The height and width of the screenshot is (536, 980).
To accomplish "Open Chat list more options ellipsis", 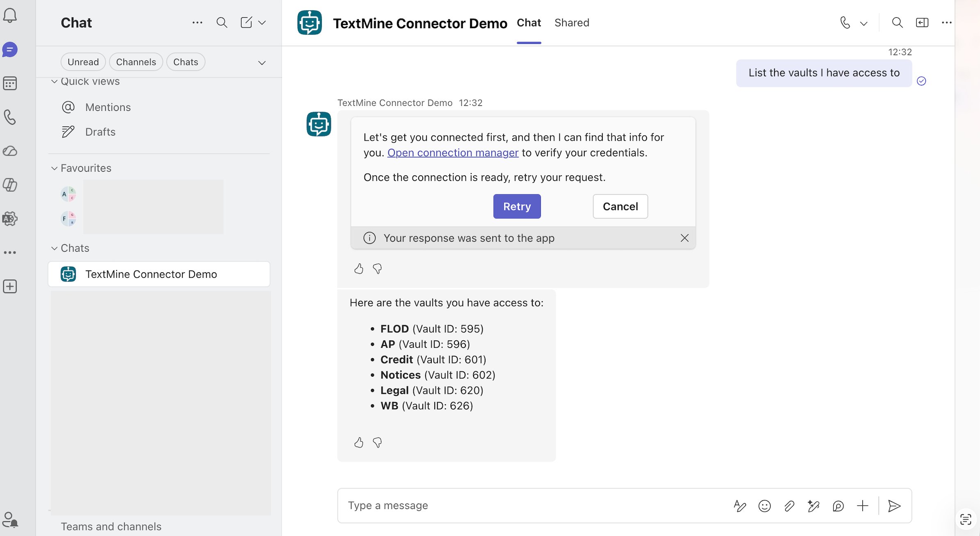I will (197, 23).
